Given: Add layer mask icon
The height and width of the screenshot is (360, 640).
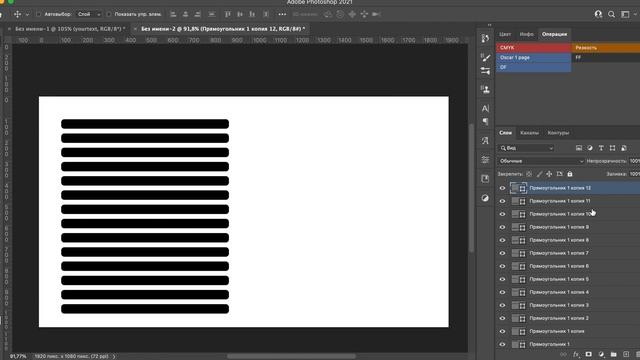Looking at the screenshot, I should (x=589, y=354).
